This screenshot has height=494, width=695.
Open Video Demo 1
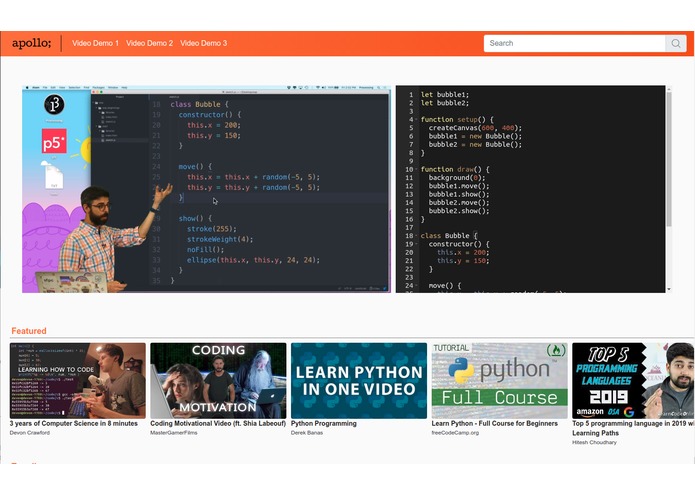[95, 43]
